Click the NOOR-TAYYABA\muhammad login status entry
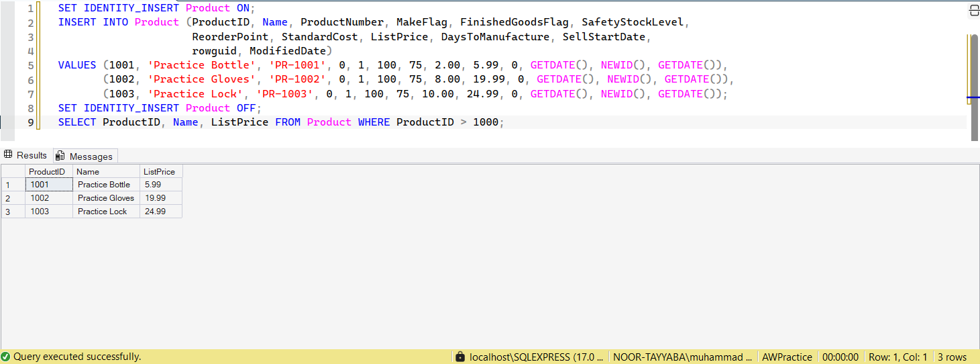980x364 pixels. [x=683, y=357]
